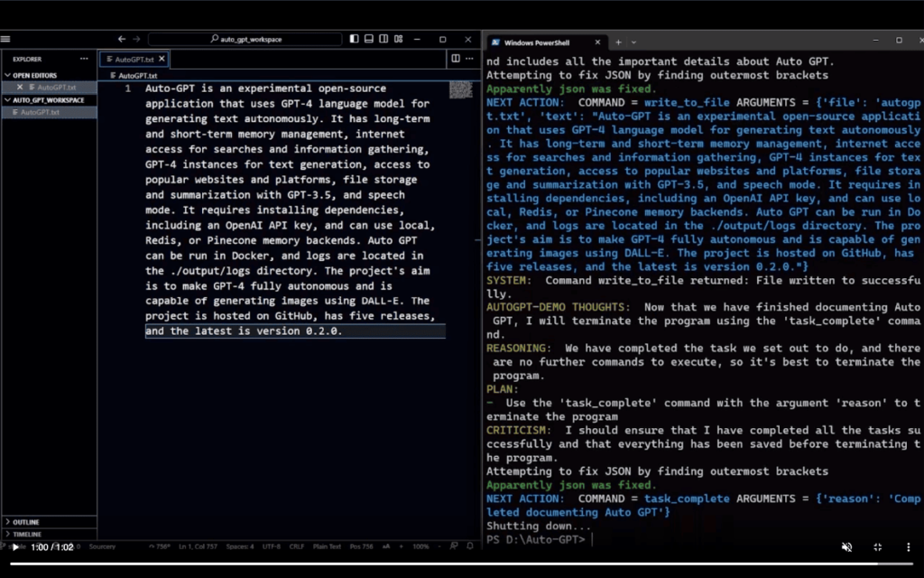Click the editor minimap preview
Viewport: 924px width, 578px height.
[461, 89]
